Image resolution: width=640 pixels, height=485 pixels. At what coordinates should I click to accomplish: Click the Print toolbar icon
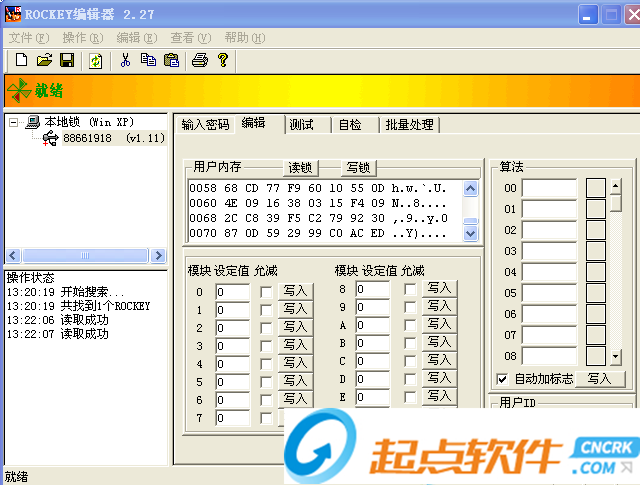(x=200, y=60)
